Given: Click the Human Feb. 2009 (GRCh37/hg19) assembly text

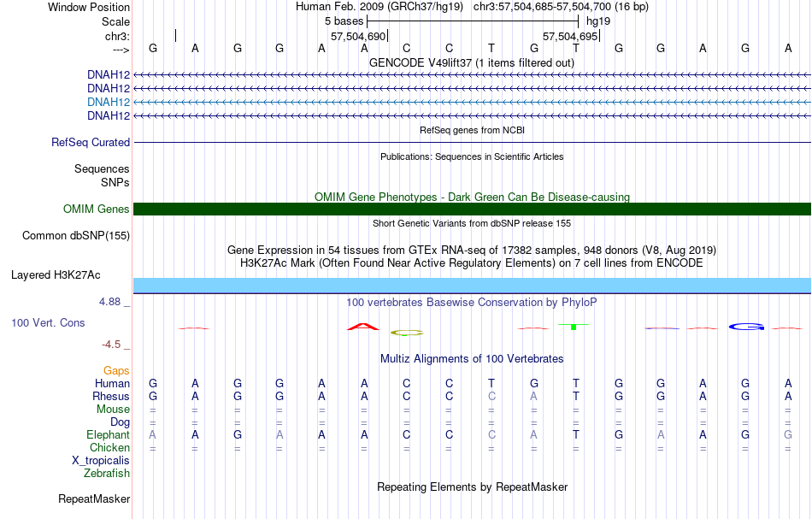Looking at the screenshot, I should pos(380,7).
